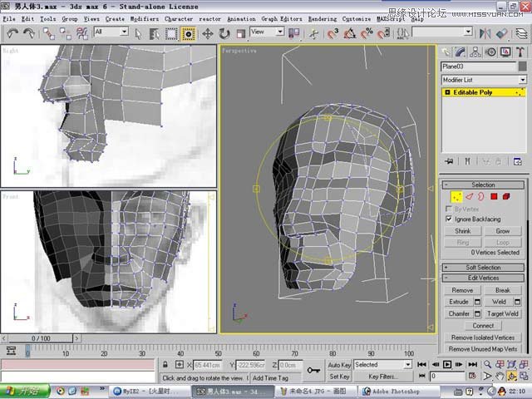Toggle Auto Key animation mode

339,365
